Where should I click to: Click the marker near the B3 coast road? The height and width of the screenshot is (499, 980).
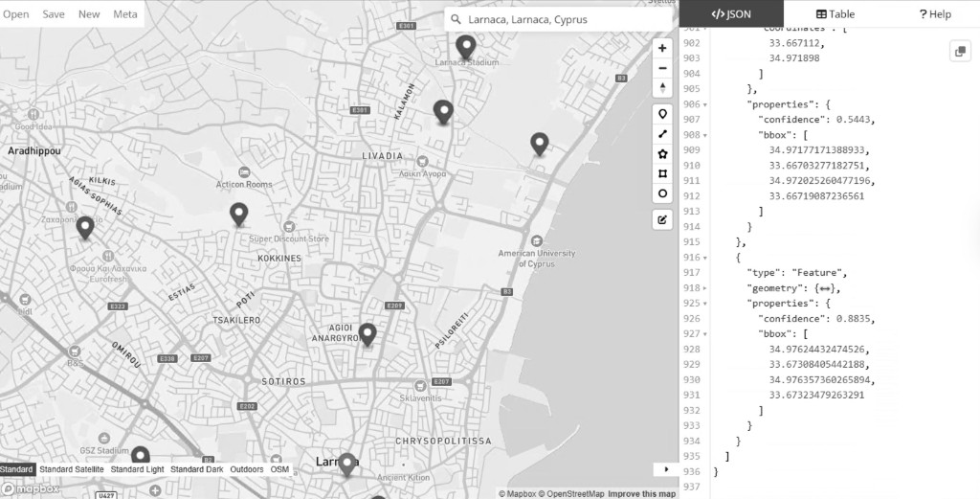[540, 145]
